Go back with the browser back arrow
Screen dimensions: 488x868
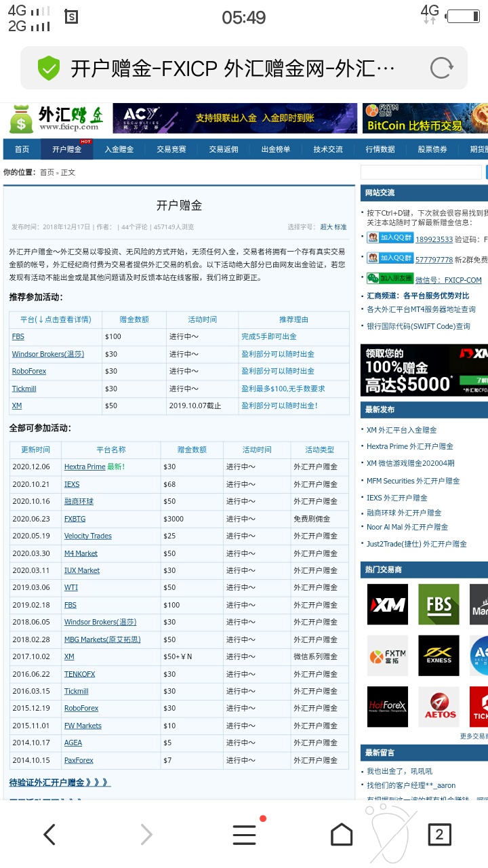tap(49, 834)
